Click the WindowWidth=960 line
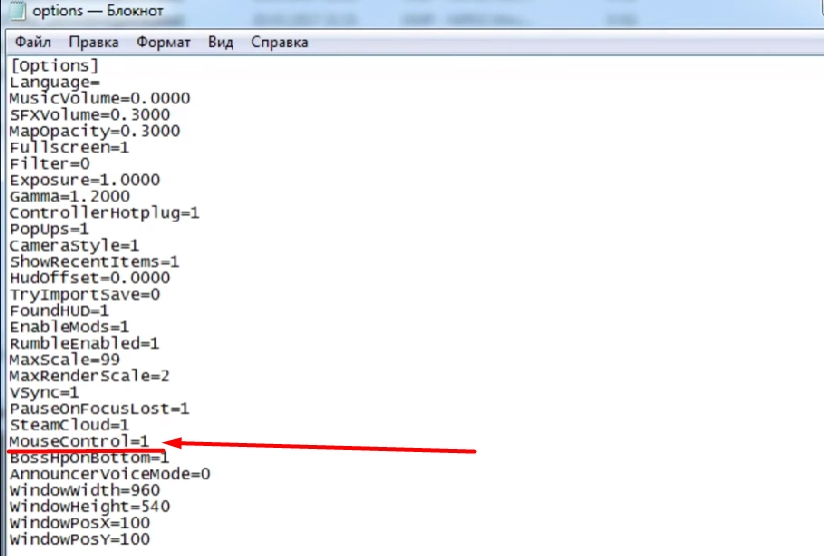The image size is (824, 556). click(x=83, y=490)
